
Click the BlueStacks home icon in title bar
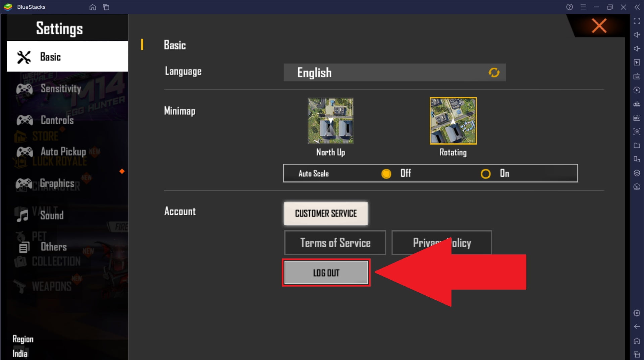click(x=93, y=7)
